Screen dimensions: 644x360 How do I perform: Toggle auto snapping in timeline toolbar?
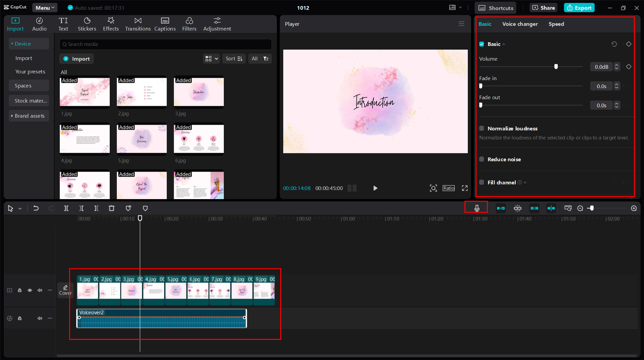tap(518, 208)
